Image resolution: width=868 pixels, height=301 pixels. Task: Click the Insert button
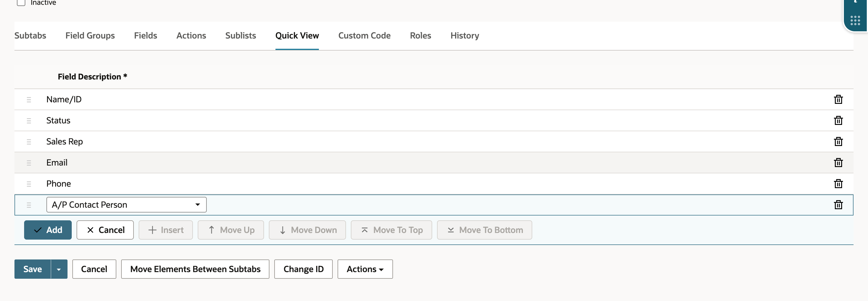point(166,230)
